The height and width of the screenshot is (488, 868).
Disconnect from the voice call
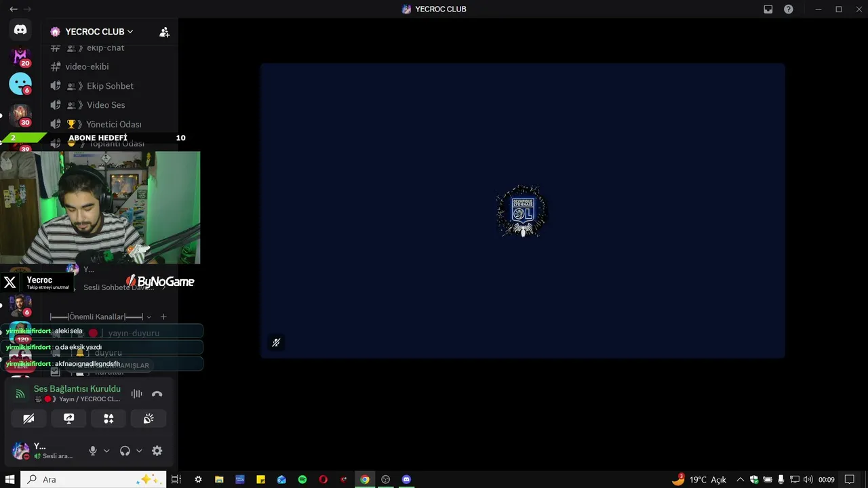pos(157,394)
